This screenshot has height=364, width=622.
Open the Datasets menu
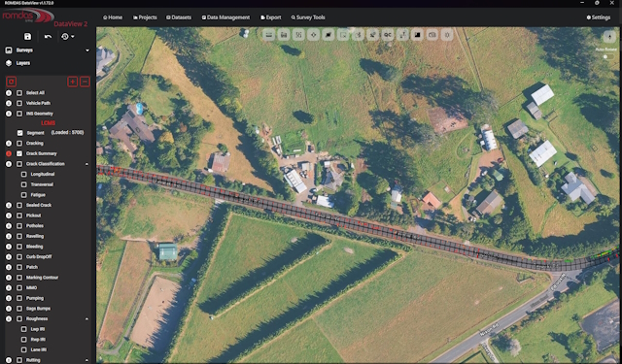click(179, 17)
